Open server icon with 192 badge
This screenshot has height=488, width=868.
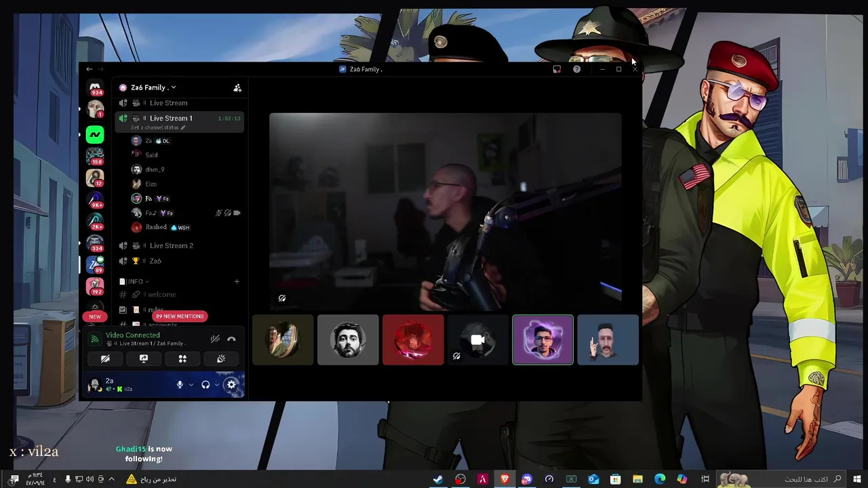click(95, 286)
